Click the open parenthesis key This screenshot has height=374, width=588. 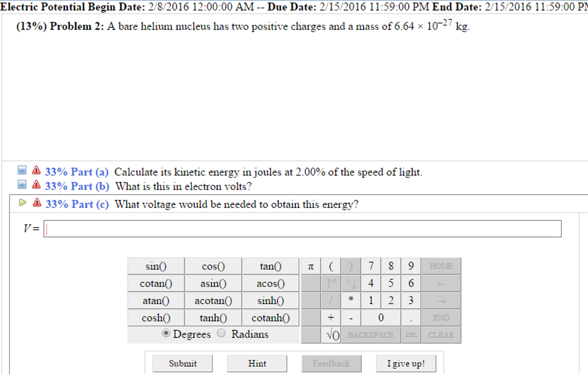pyautogui.click(x=331, y=266)
